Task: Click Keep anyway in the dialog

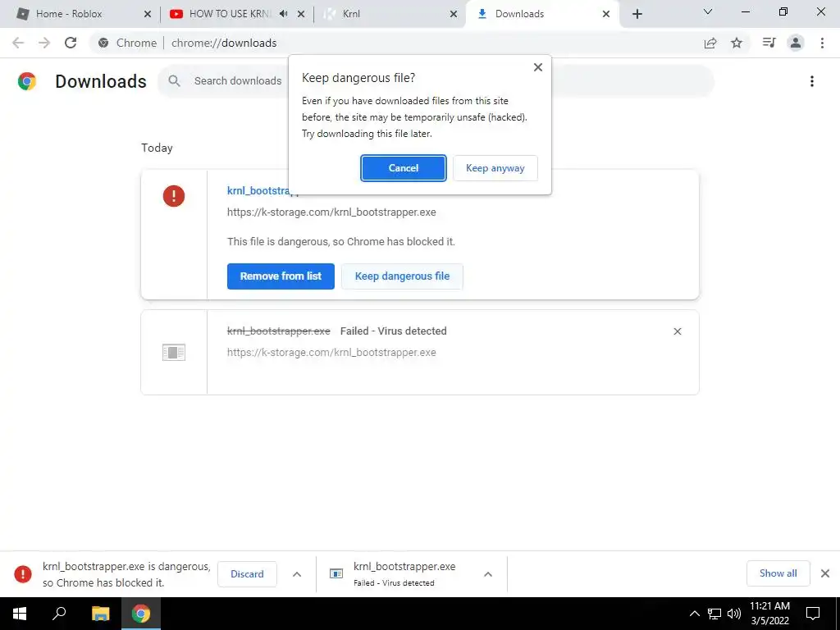Action: [x=495, y=168]
